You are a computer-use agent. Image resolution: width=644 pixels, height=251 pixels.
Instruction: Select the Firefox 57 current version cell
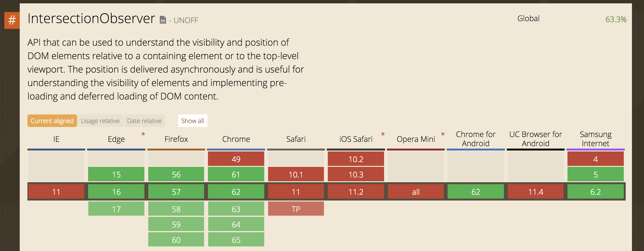pyautogui.click(x=176, y=192)
